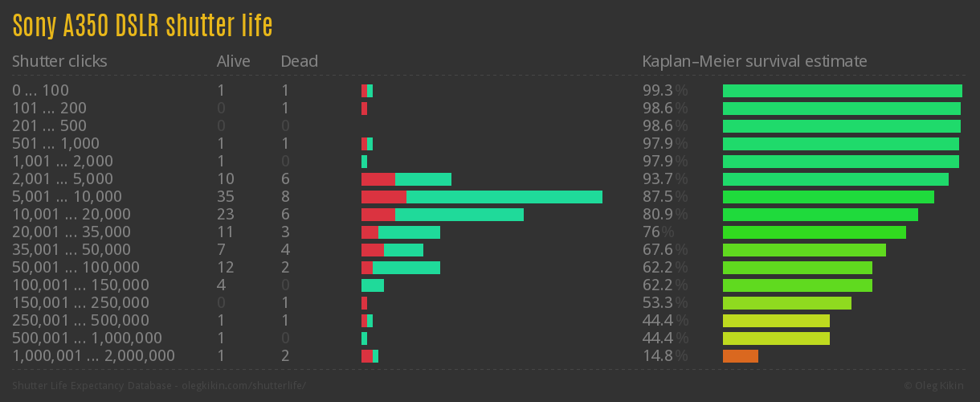The height and width of the screenshot is (402, 980).
Task: Select the 'Shutter clicks' column header
Action: (59, 61)
